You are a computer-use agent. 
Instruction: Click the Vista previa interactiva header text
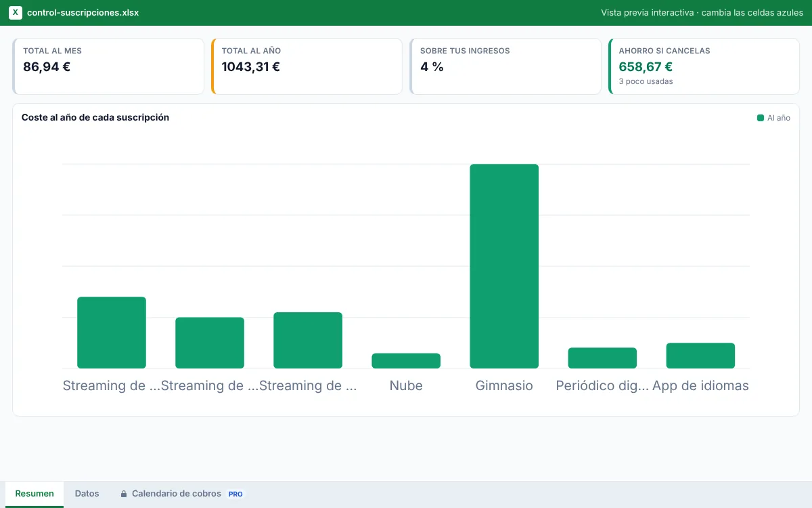(x=702, y=13)
